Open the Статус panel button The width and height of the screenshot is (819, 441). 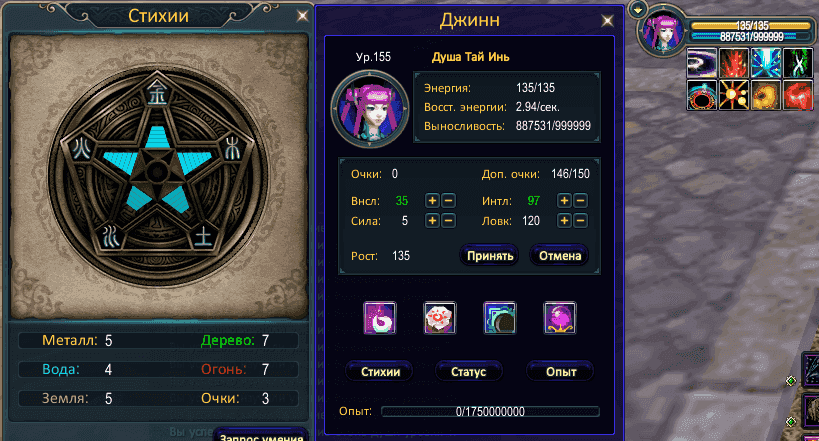pos(469,372)
